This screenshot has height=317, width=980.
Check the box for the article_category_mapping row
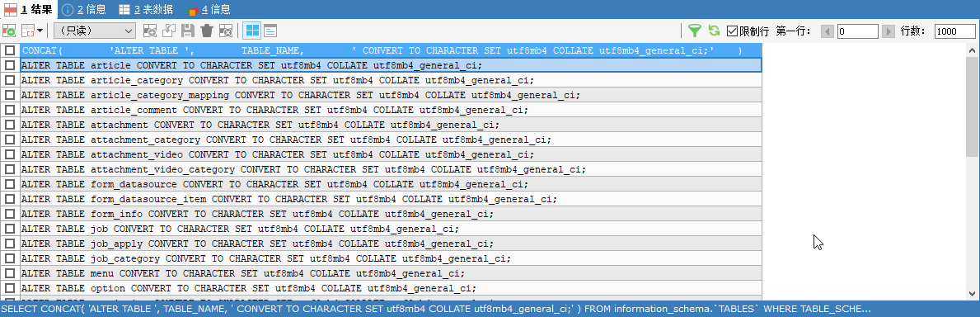coord(10,95)
